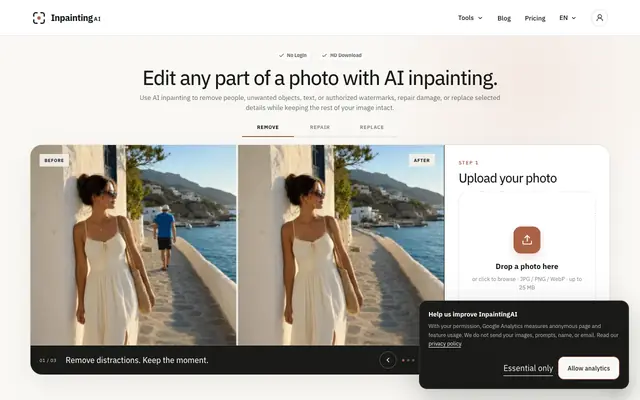Screen dimensions: 640x400
Task: Click the No Login badge
Action: [293, 55]
